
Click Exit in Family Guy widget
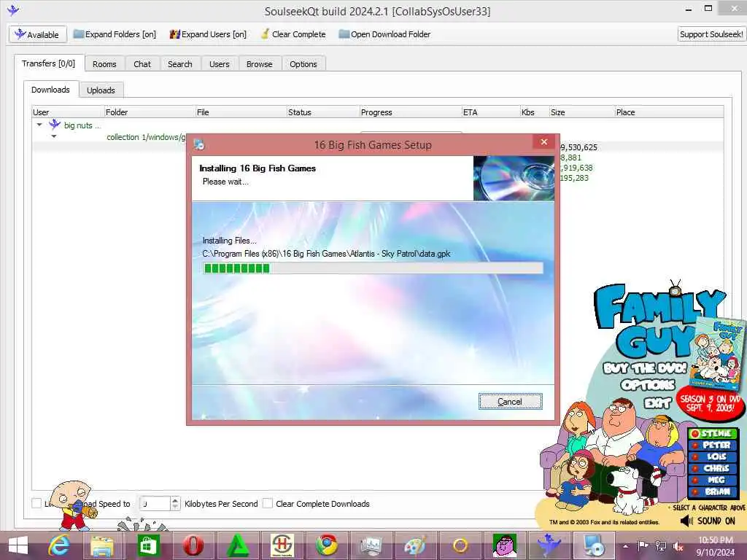[x=658, y=403]
